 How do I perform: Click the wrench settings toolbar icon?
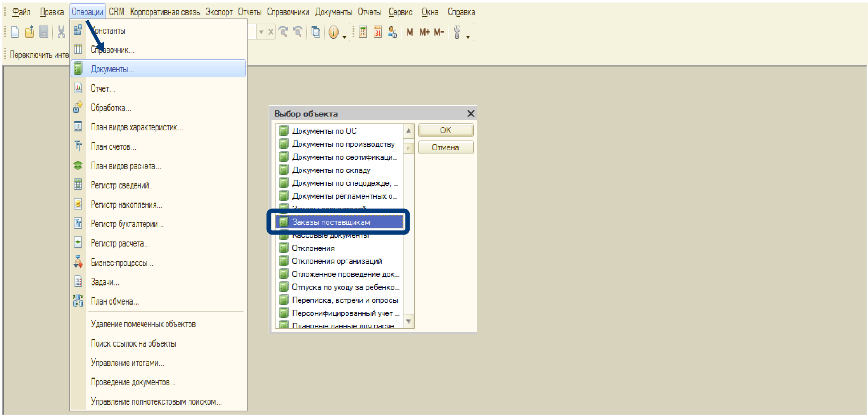[457, 32]
